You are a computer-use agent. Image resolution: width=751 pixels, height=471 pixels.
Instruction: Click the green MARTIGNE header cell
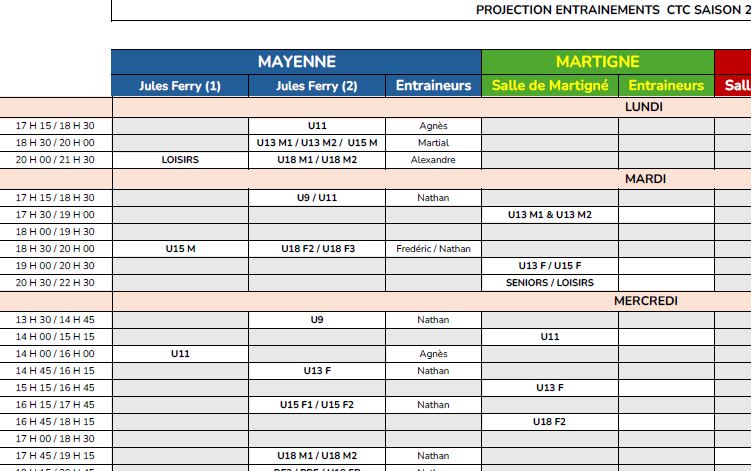click(597, 62)
